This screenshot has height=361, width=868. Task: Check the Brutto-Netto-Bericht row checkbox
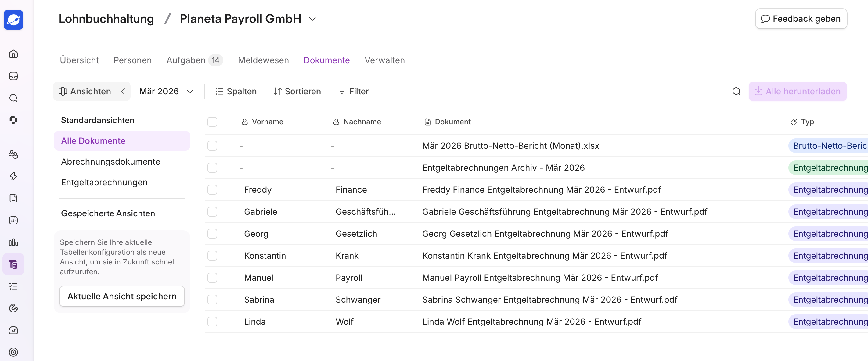[x=212, y=146]
